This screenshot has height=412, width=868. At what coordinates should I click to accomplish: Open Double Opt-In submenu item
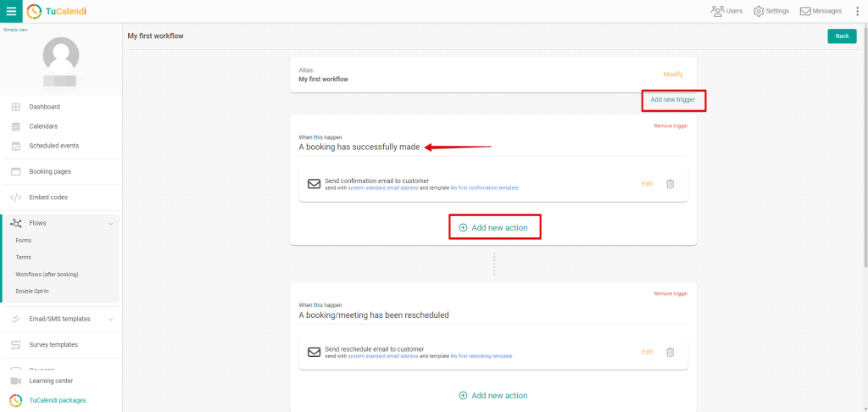tap(33, 292)
